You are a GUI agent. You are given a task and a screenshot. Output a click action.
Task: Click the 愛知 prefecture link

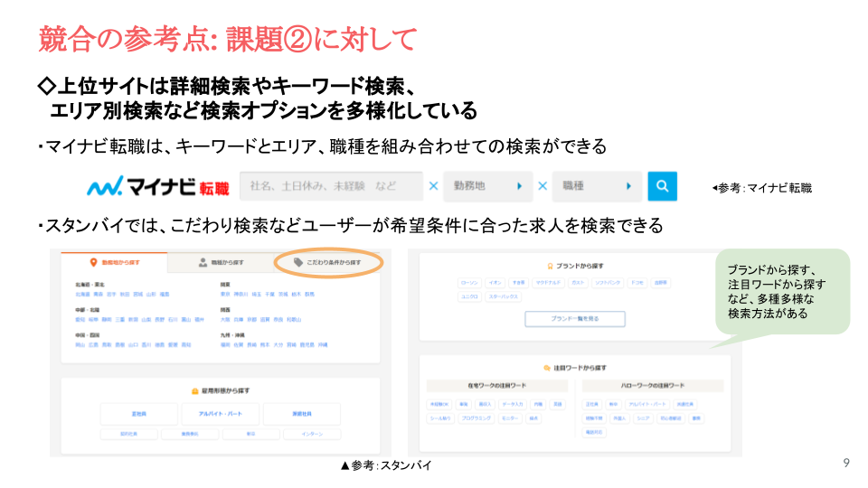(80, 320)
